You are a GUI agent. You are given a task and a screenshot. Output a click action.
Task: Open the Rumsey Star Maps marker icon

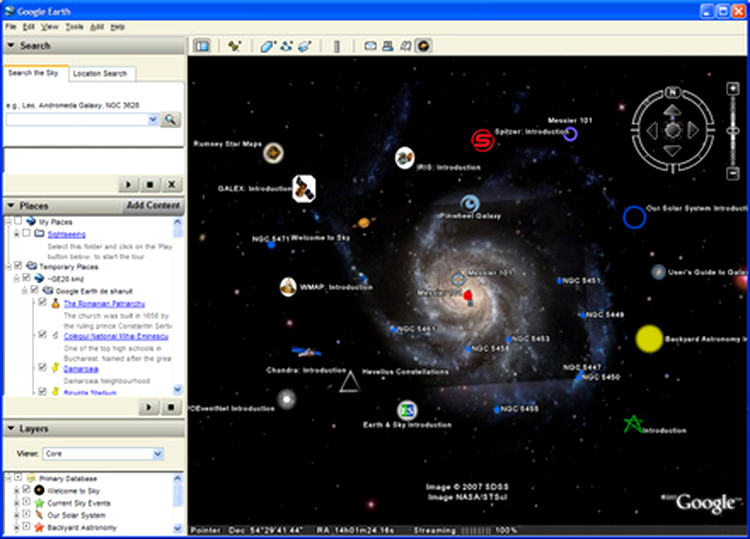tap(274, 153)
